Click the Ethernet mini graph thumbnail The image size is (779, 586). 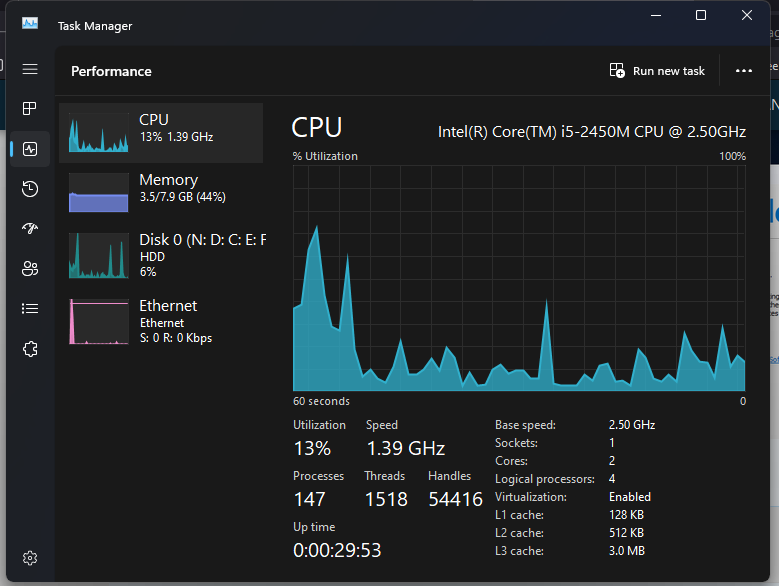(x=98, y=321)
